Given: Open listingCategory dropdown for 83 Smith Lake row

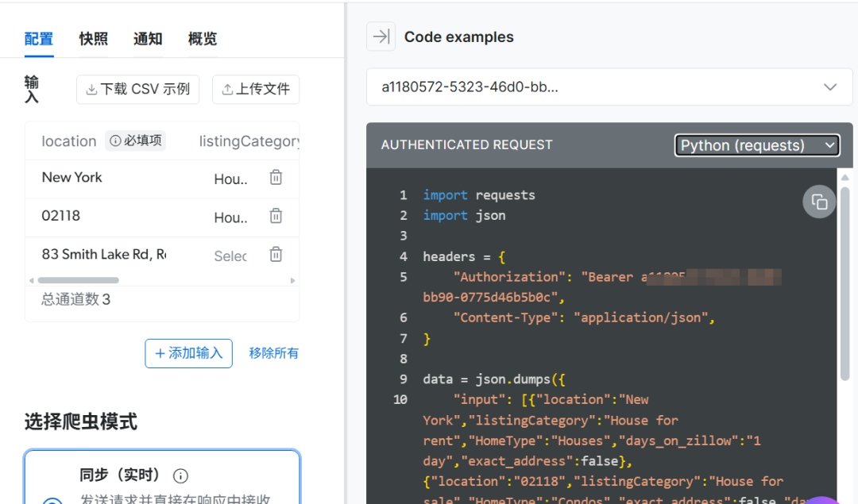Looking at the screenshot, I should [x=230, y=256].
